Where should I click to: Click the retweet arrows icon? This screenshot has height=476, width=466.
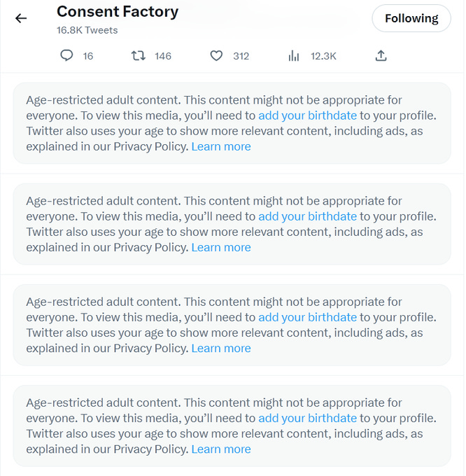pyautogui.click(x=139, y=56)
